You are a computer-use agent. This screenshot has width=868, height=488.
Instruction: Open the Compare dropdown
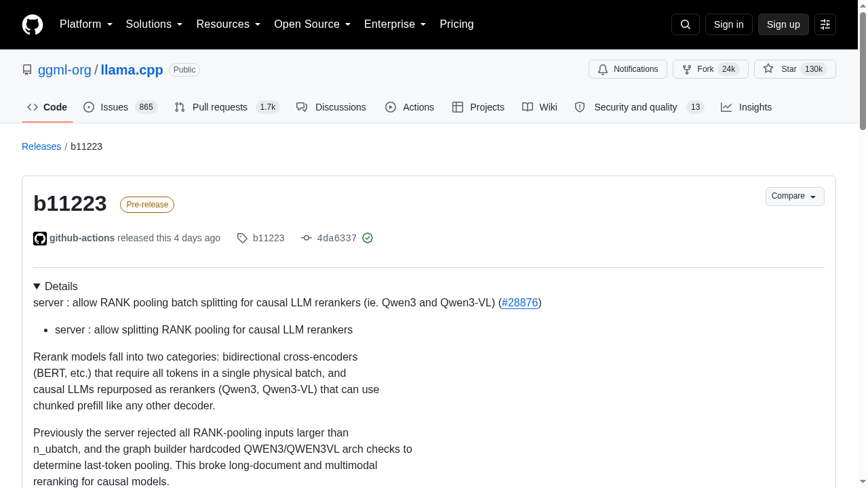(x=795, y=197)
